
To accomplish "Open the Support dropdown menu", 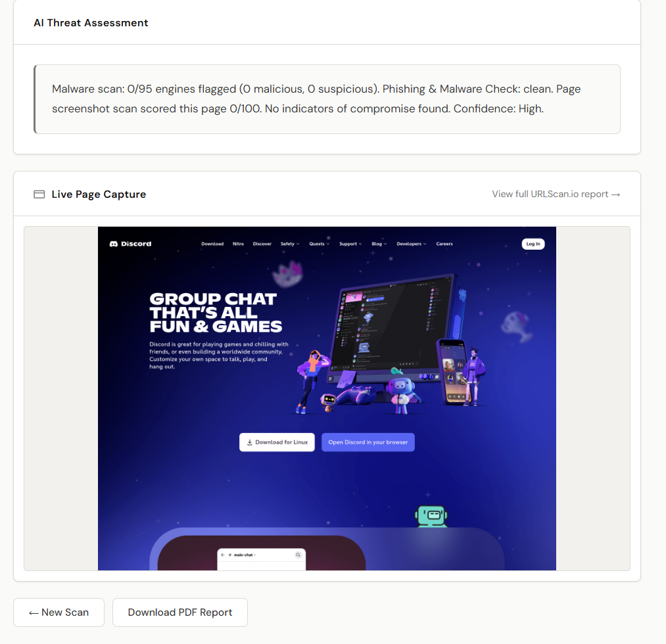I will tap(350, 244).
